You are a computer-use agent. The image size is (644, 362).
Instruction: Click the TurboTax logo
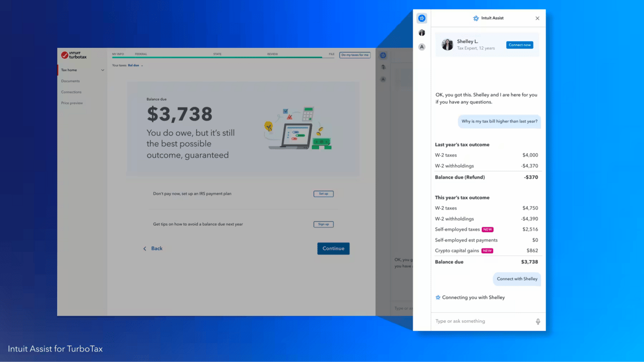point(74,55)
